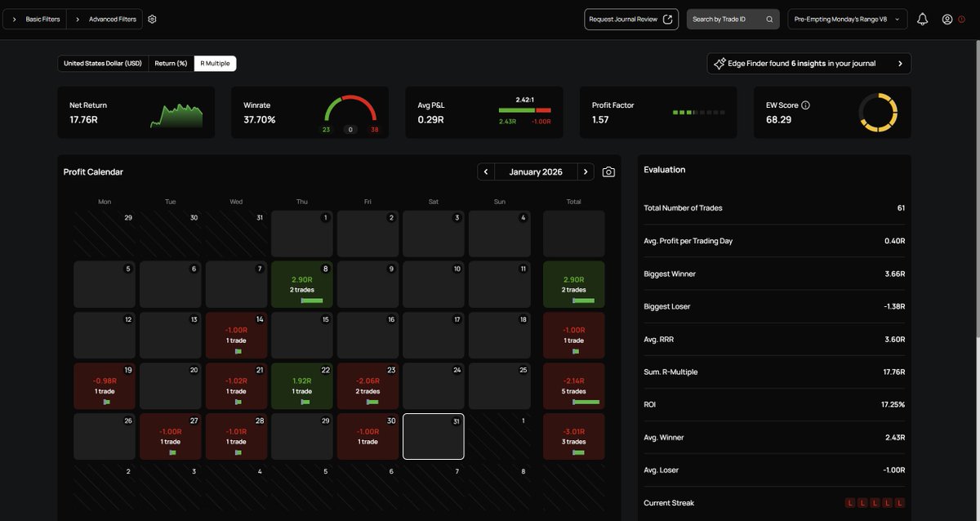Expand the Advanced Filters panel
Viewport: 980px width, 521px height.
click(105, 19)
